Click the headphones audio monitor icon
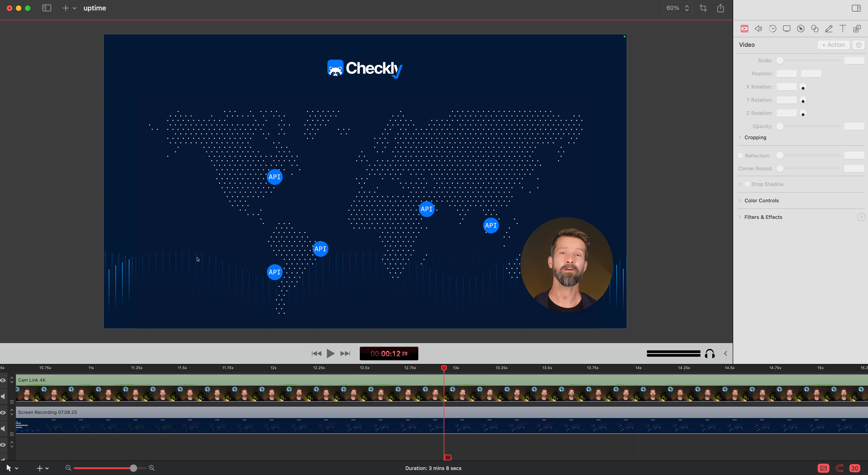The image size is (868, 475). click(x=710, y=354)
